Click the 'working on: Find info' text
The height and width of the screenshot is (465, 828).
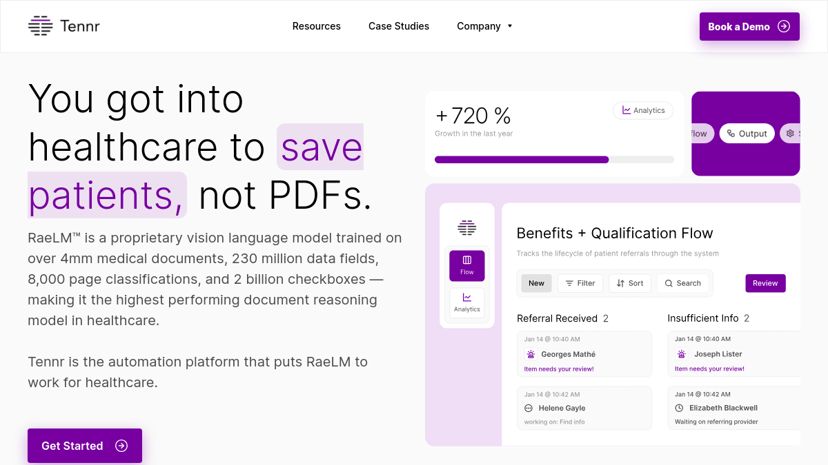point(554,422)
